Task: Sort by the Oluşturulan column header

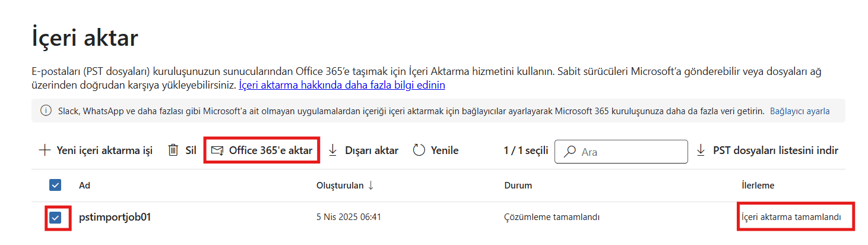Action: 340,186
